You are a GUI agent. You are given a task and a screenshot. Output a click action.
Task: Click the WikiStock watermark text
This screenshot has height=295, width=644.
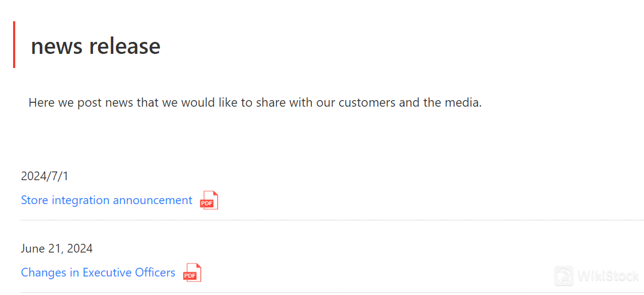click(608, 276)
